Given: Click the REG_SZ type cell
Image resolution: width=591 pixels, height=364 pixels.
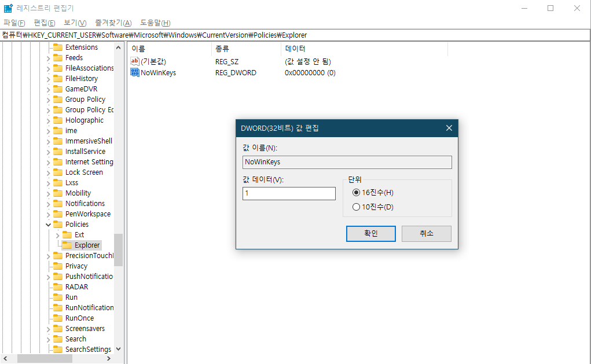Looking at the screenshot, I should tap(227, 62).
